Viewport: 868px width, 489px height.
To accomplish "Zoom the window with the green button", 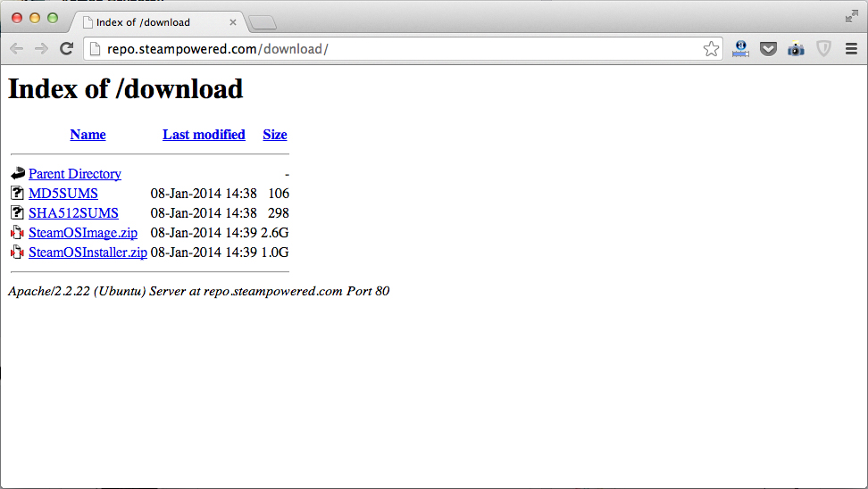I will click(53, 18).
